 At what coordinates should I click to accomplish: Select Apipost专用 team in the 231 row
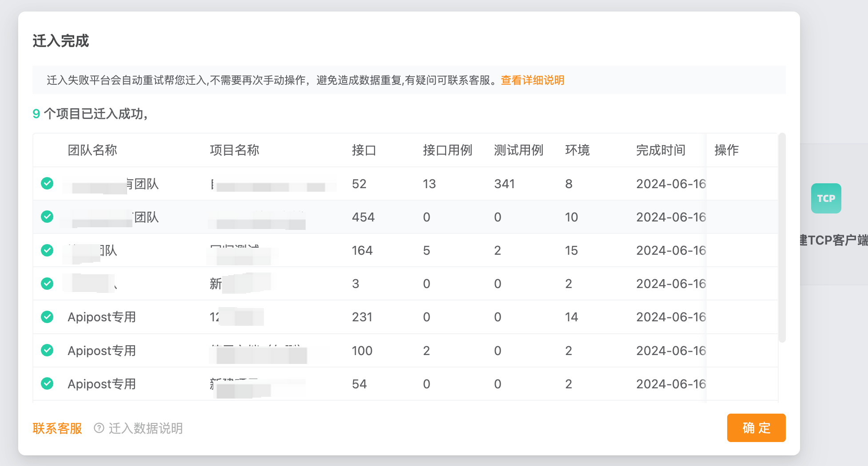tap(102, 317)
